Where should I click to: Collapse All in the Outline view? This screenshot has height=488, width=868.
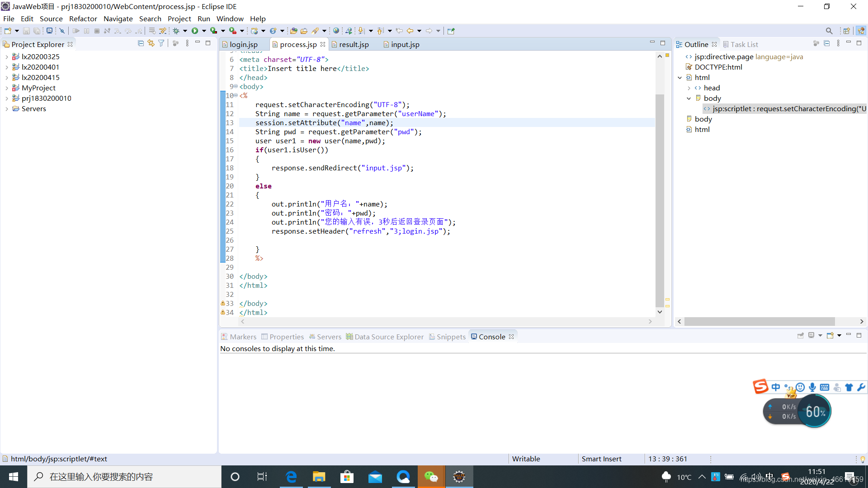(x=826, y=43)
